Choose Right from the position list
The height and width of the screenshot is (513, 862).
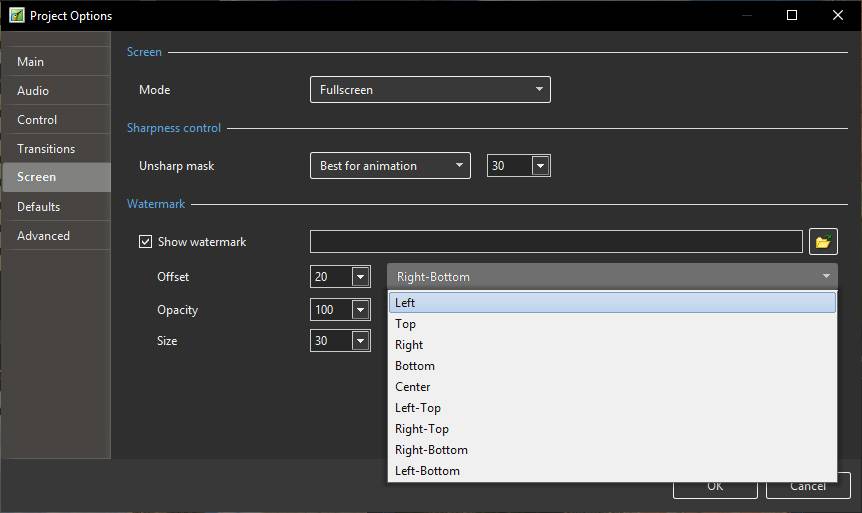(612, 345)
